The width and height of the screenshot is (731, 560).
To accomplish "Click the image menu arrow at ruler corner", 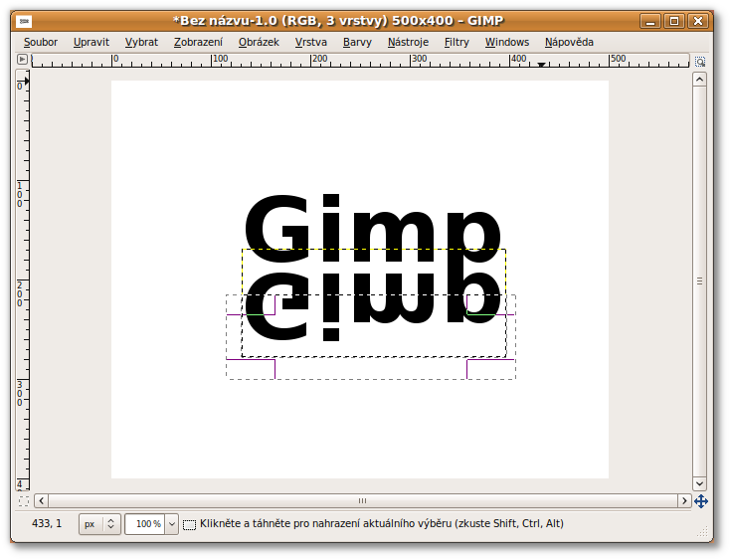I will pos(22,60).
